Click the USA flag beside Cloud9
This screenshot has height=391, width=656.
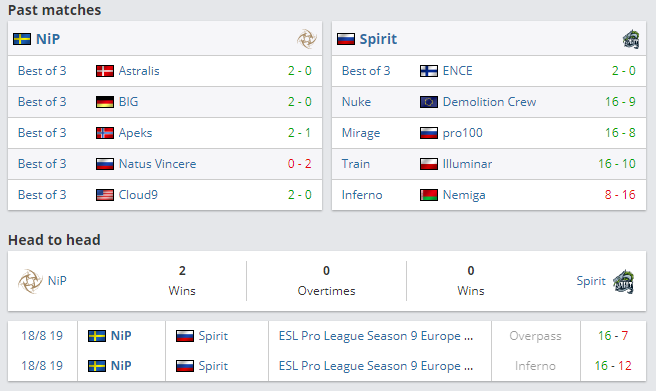(105, 195)
